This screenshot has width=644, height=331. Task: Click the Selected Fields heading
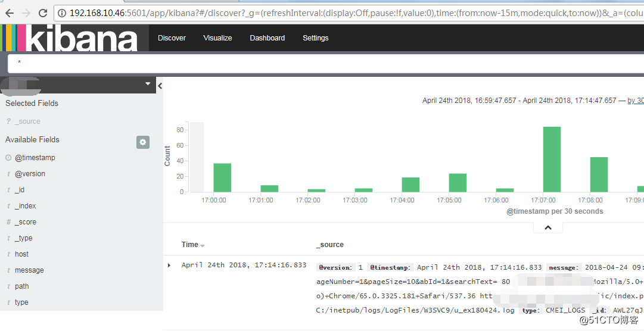[x=32, y=104]
